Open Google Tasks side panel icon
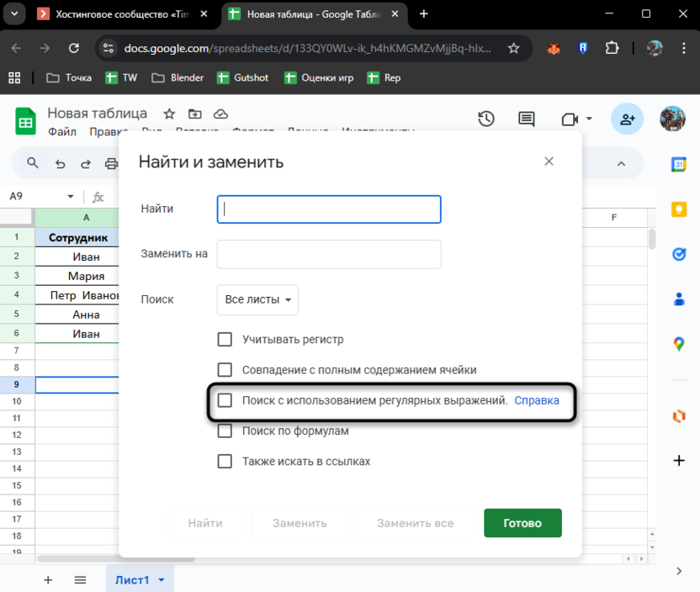The width and height of the screenshot is (700, 592). 678,253
